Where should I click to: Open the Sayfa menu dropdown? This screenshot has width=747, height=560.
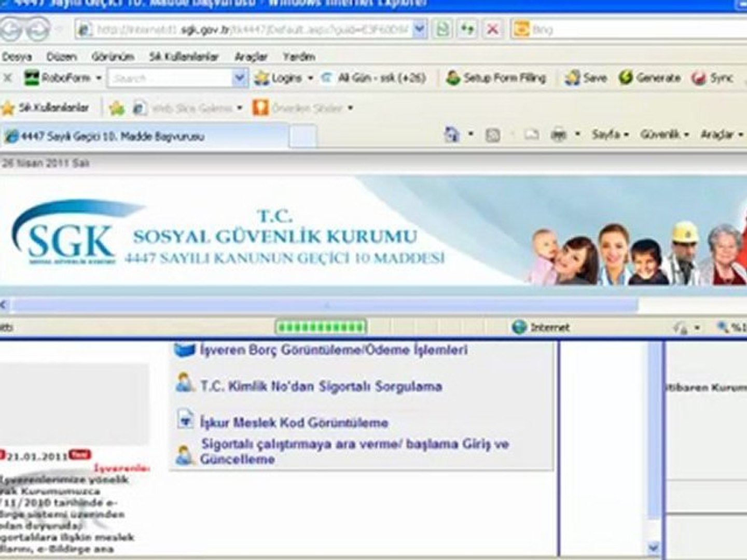pos(610,135)
